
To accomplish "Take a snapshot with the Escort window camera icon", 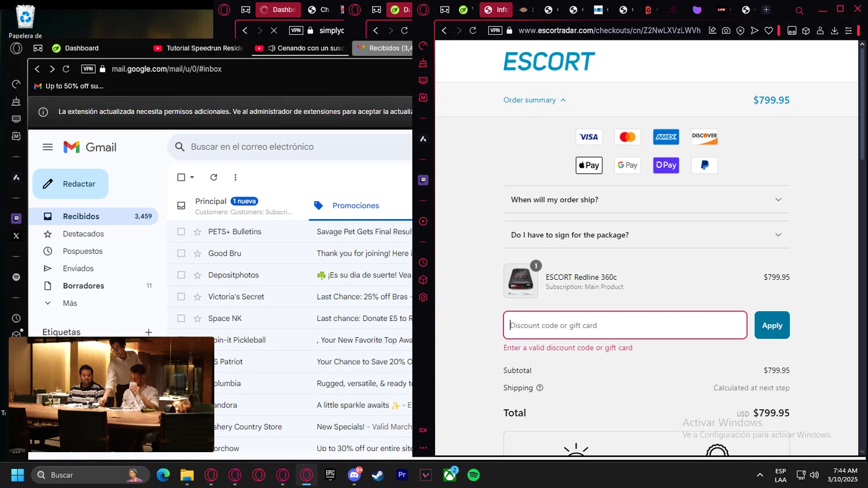I will pos(726,31).
